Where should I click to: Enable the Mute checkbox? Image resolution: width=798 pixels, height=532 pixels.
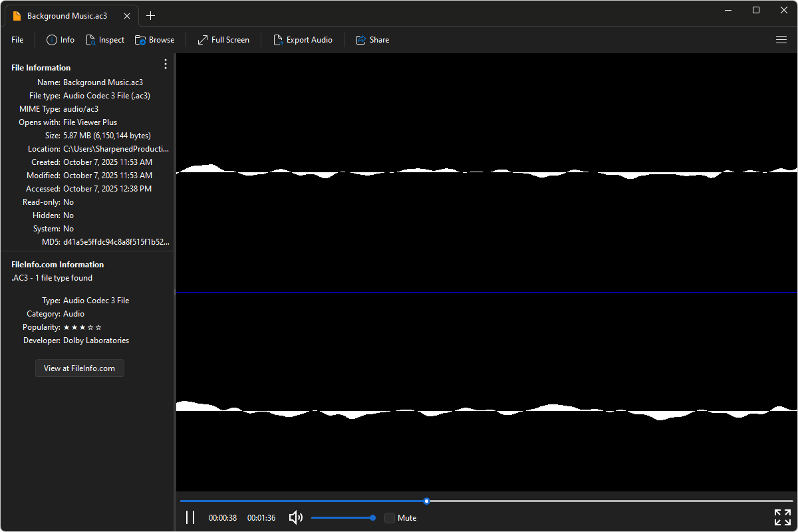[x=390, y=518]
